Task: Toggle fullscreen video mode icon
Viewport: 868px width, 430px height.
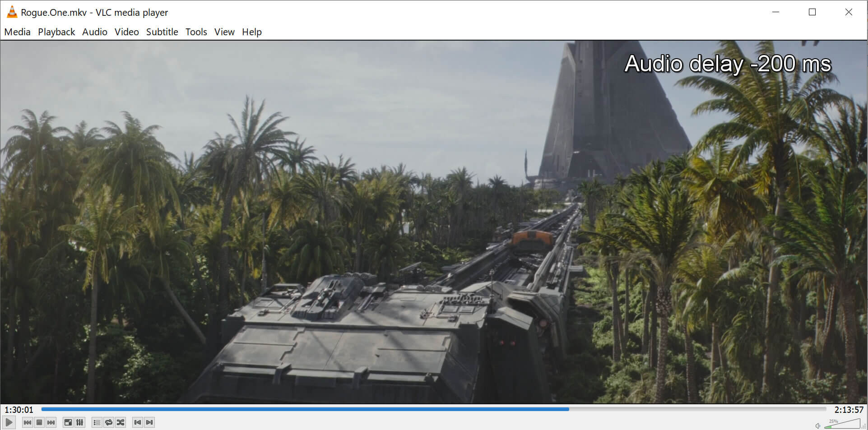Action: (68, 423)
